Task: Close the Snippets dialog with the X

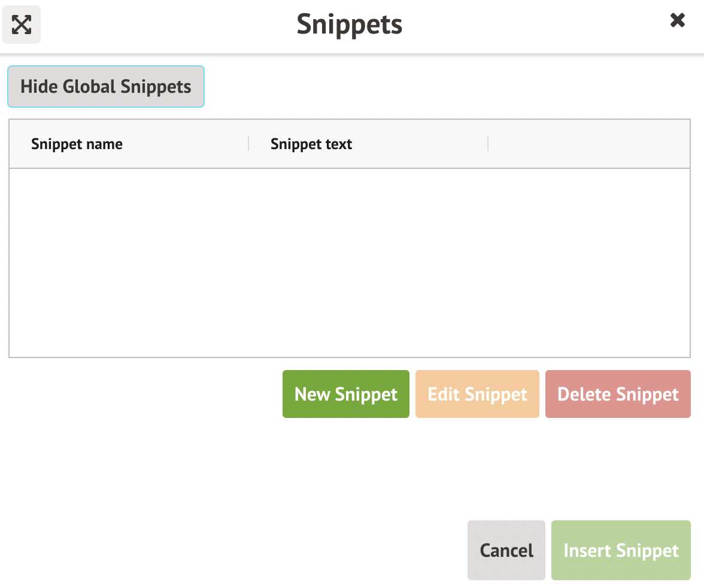Action: click(x=677, y=21)
